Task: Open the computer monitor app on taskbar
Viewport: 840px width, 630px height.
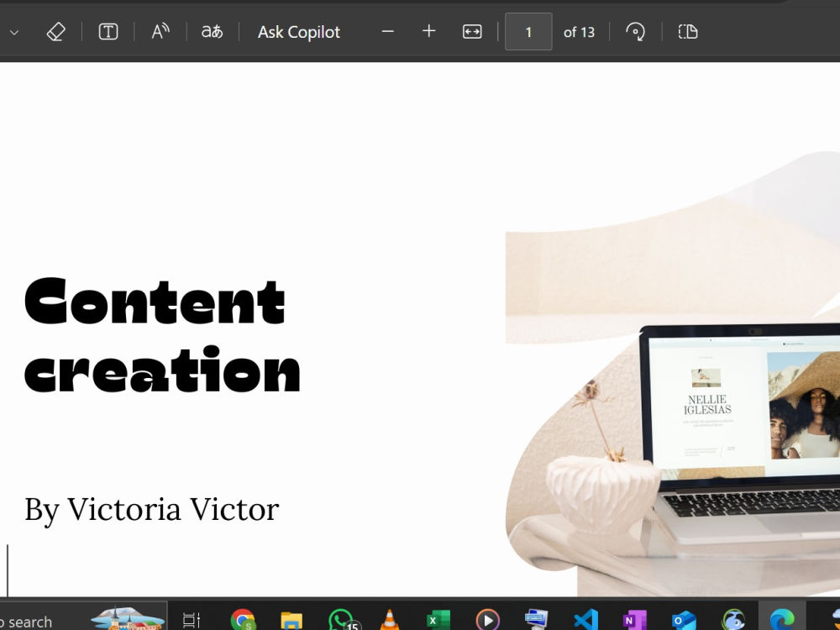Action: point(536,621)
